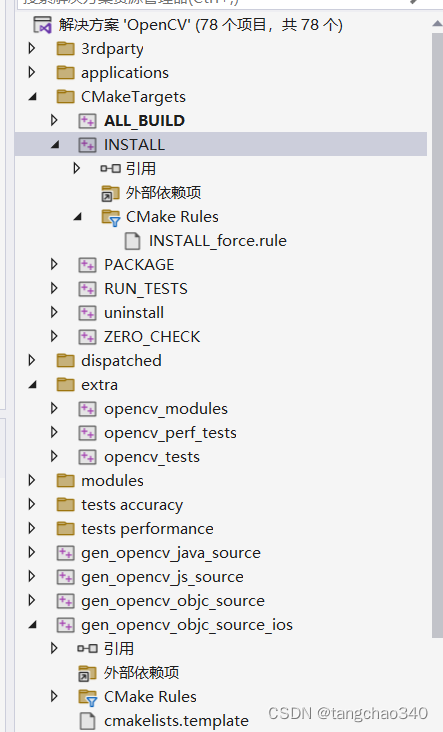This screenshot has height=732, width=443.
Task: Click the CMakeTargets folder icon
Action: 65,97
